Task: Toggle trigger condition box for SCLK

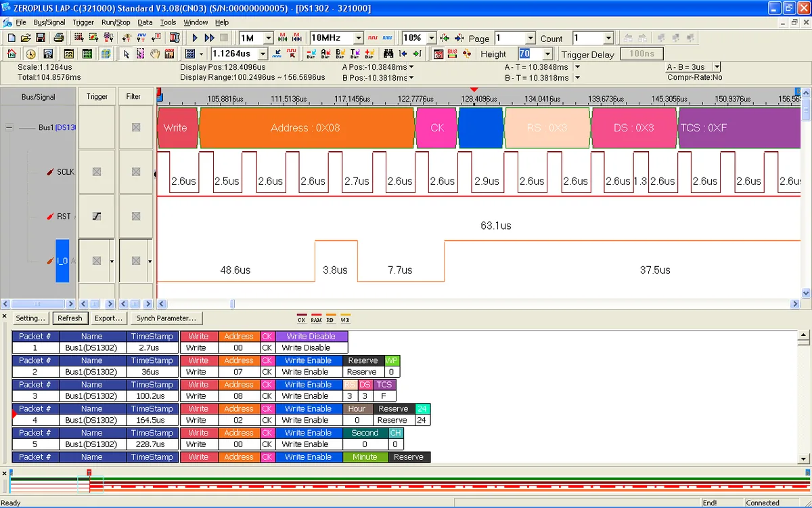Action: click(97, 172)
